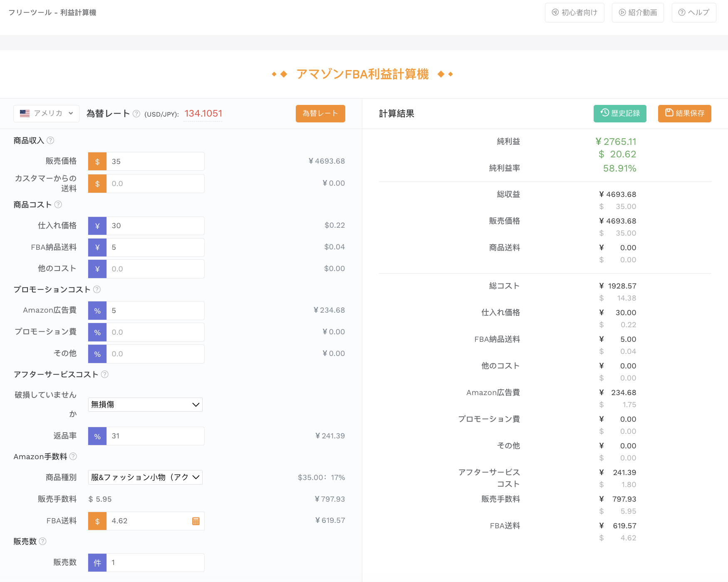Screen dimensions: 728x582
Task: Click 結果保存 save button
Action: coord(685,114)
